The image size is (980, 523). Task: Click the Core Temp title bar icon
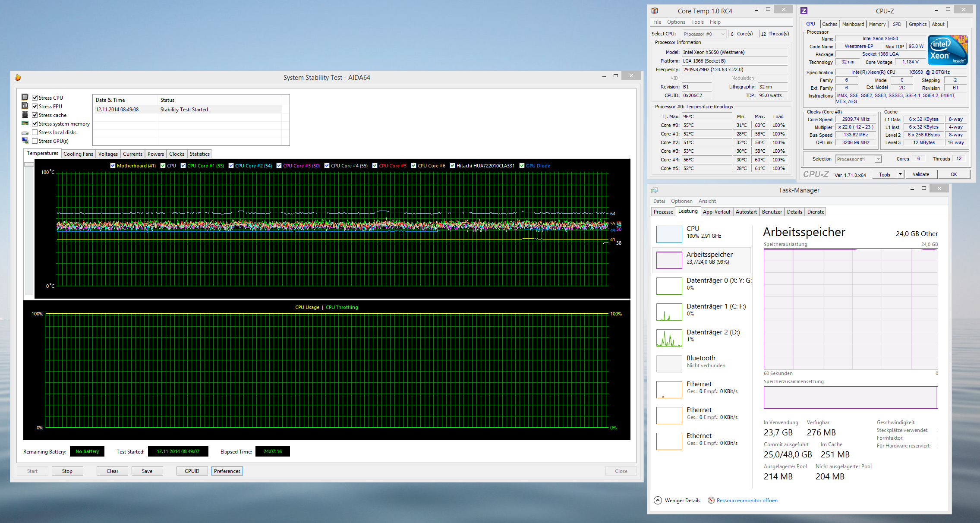click(655, 11)
